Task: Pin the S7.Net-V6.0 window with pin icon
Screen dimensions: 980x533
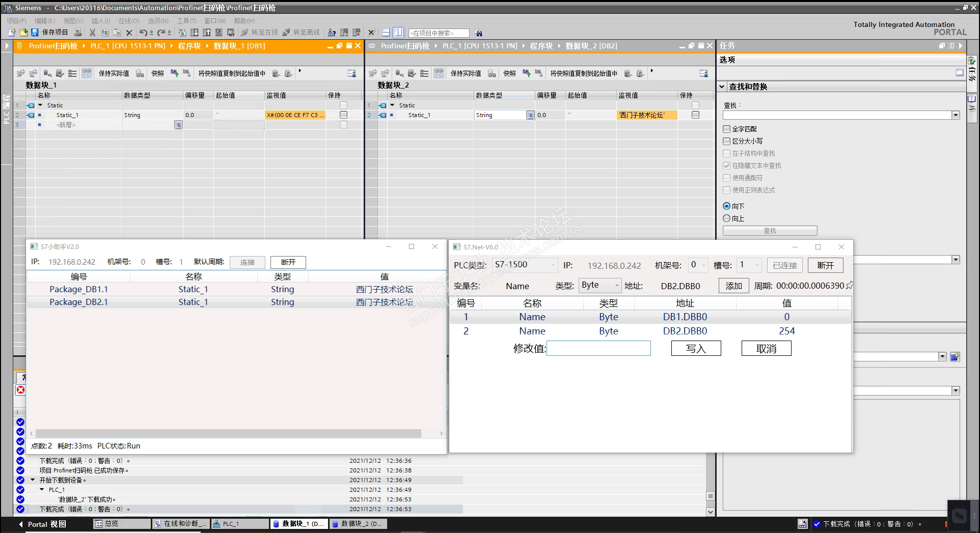Action: point(850,286)
